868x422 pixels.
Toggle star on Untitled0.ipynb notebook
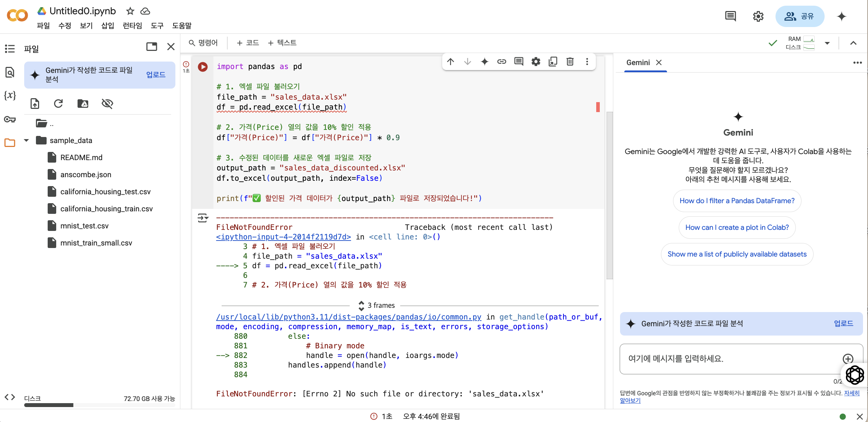point(130,11)
